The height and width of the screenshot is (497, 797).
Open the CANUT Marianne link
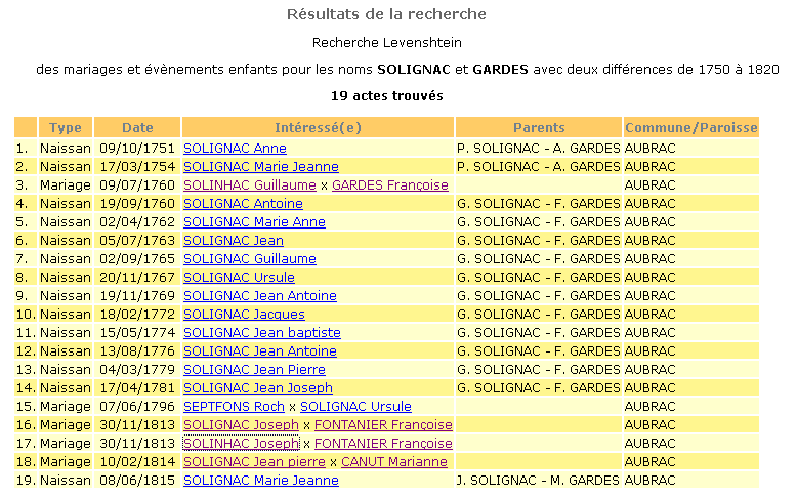(x=394, y=461)
